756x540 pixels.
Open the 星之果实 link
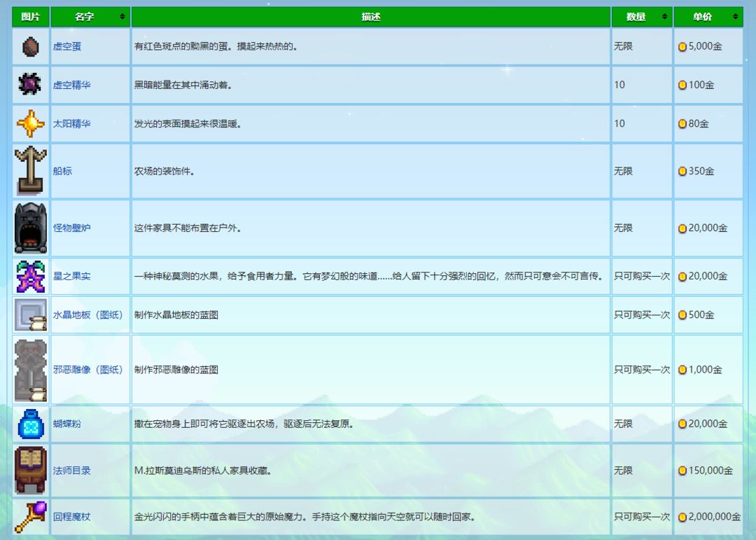(x=72, y=276)
